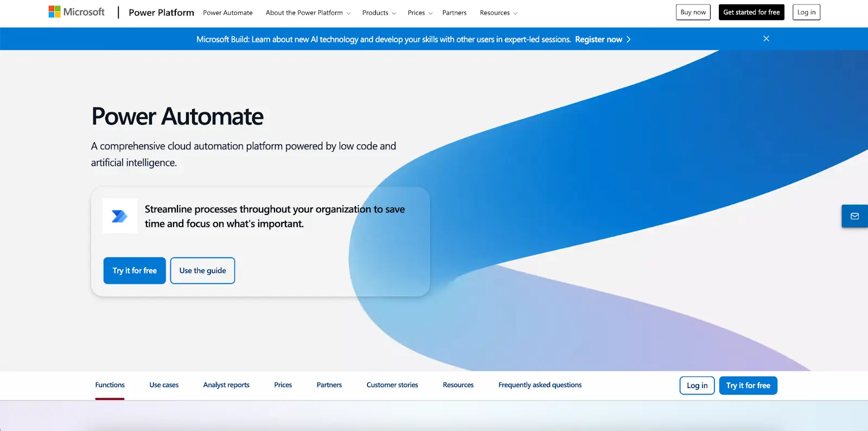
Task: Click the hero Try it for free button
Action: (135, 270)
